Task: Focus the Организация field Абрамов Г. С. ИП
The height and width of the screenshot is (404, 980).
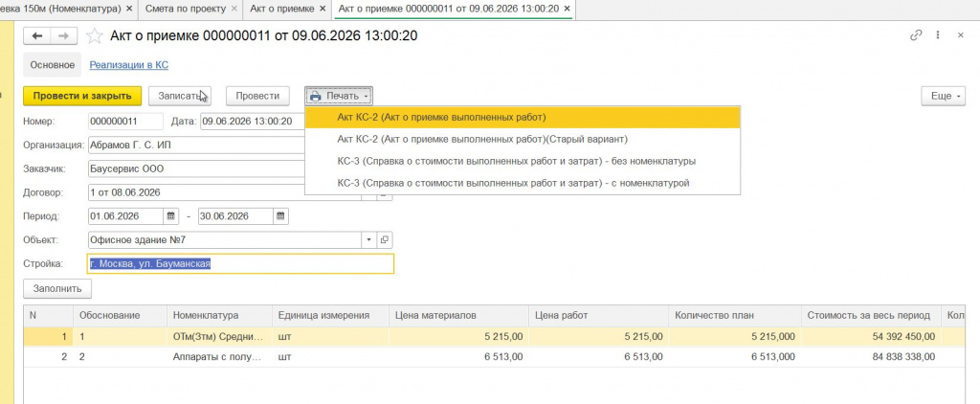Action: pos(197,146)
